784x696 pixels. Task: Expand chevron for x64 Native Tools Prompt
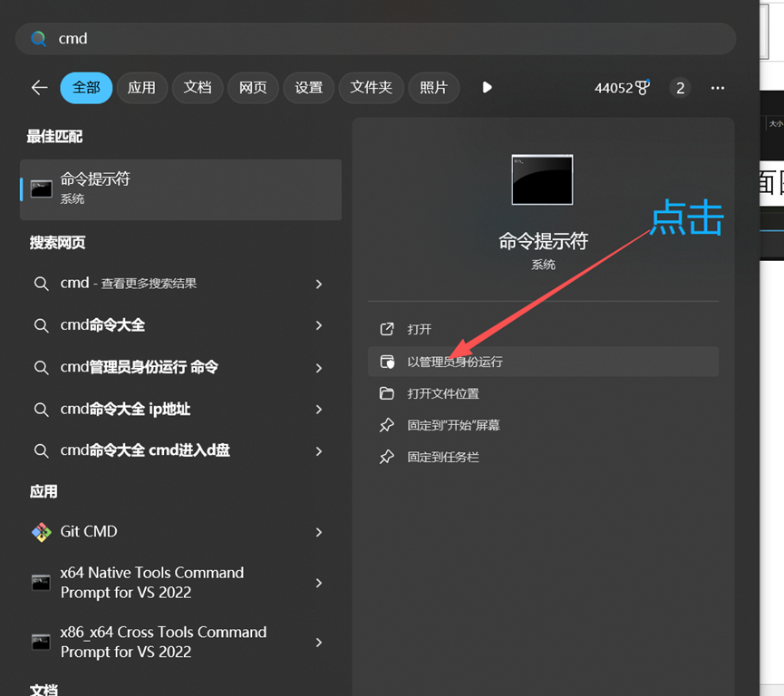319,583
